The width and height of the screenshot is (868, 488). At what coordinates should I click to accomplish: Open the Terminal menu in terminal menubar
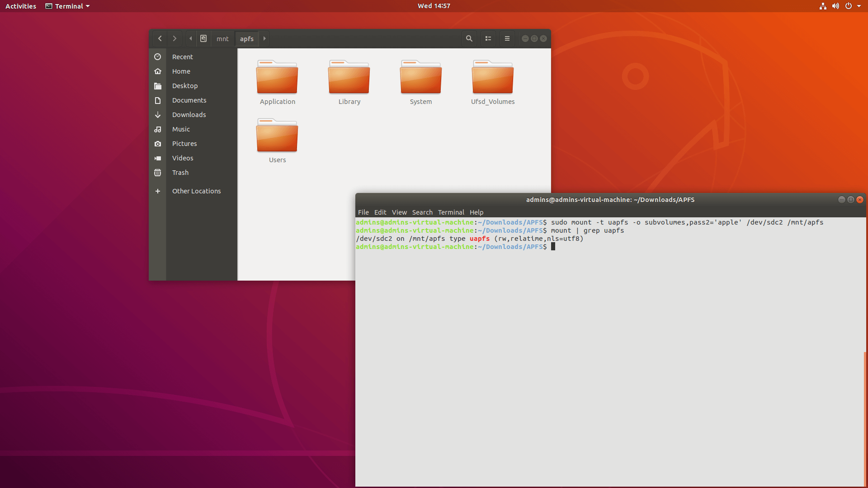451,212
